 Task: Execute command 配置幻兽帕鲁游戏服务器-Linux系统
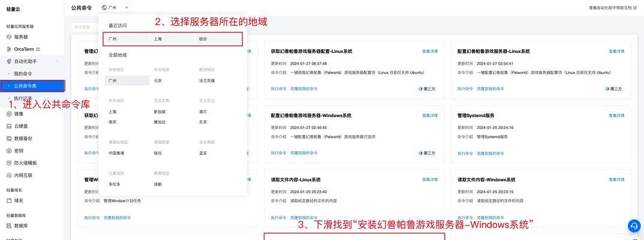465,89
